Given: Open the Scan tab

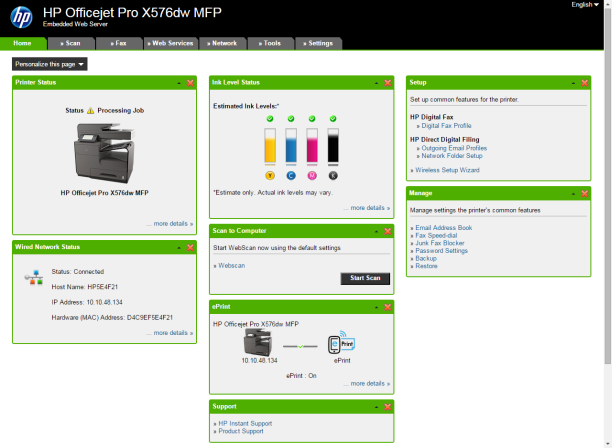Looking at the screenshot, I should click(71, 43).
